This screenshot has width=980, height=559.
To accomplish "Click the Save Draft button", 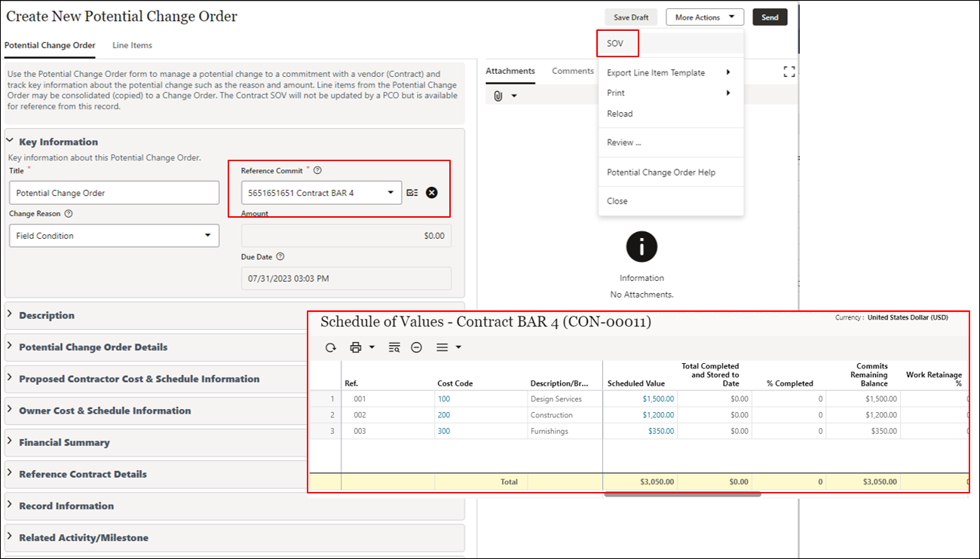I will pyautogui.click(x=630, y=17).
